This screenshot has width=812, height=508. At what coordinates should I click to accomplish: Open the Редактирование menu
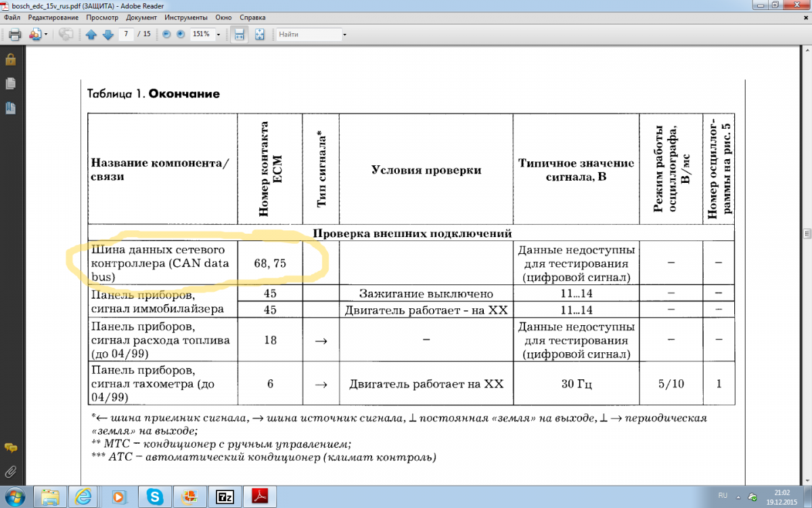[x=54, y=16]
